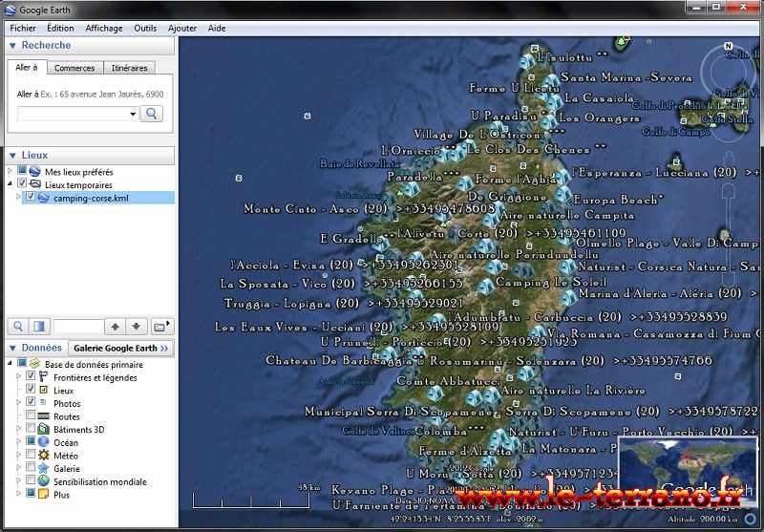Screen dimensions: 764x532
Task: Click the move up arrow button
Action: point(115,327)
